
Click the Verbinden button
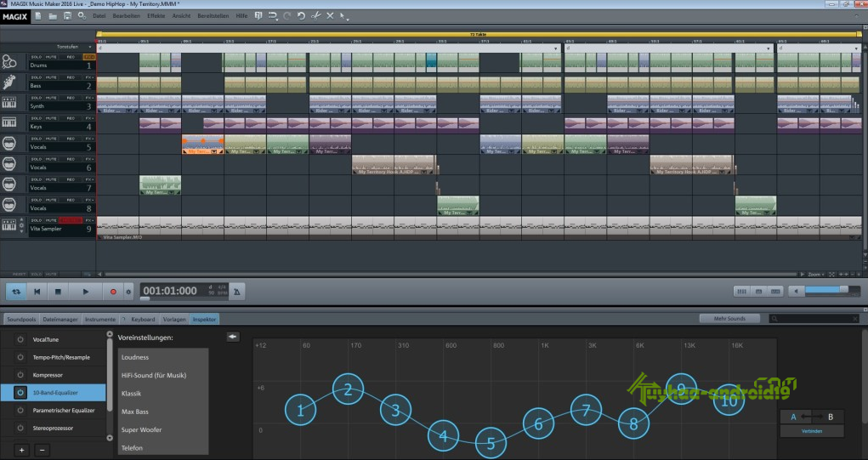click(812, 430)
